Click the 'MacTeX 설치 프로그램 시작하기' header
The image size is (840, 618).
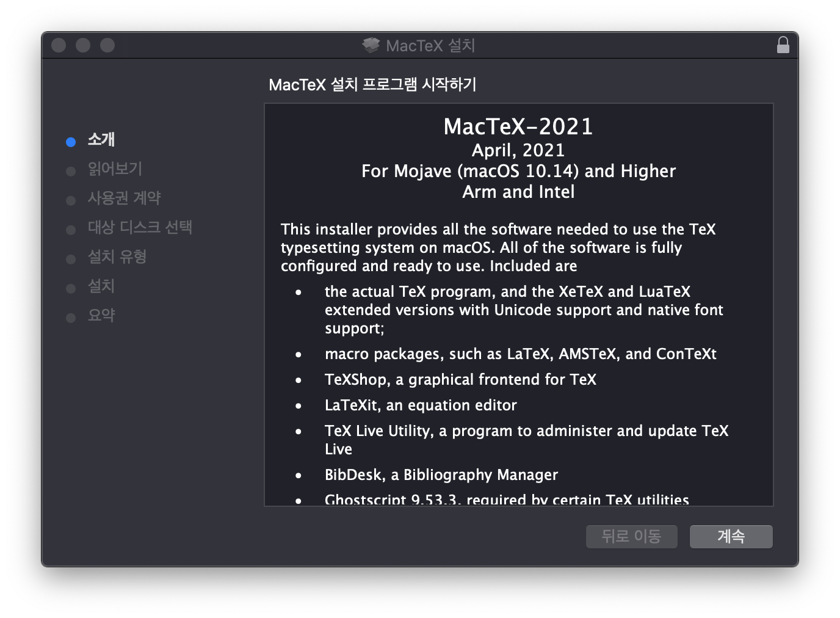click(x=372, y=84)
